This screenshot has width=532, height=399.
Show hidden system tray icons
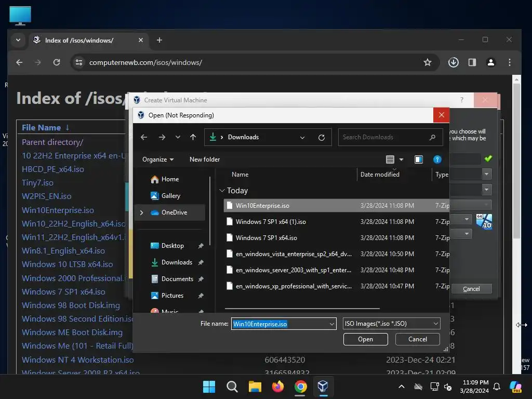coord(402,387)
